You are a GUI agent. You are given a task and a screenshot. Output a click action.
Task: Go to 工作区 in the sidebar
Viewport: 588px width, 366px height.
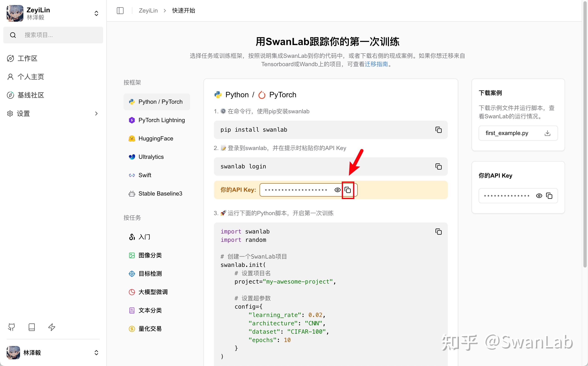coord(27,58)
